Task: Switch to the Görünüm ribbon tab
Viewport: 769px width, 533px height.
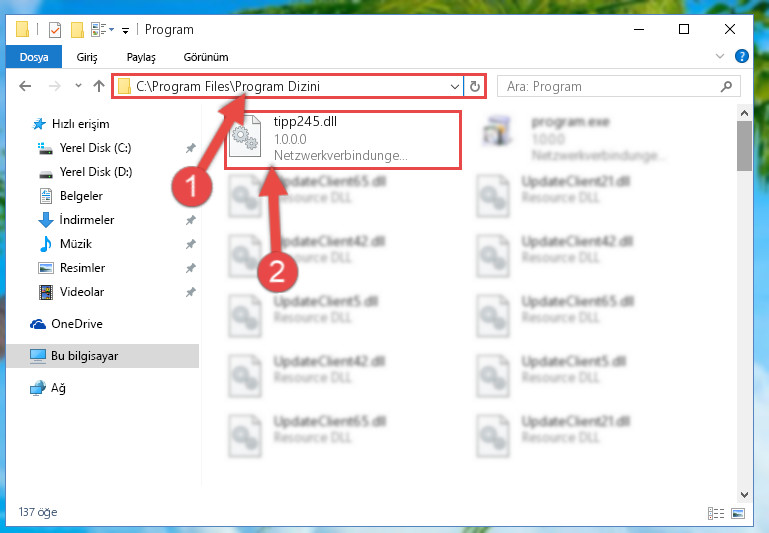Action: [206, 57]
